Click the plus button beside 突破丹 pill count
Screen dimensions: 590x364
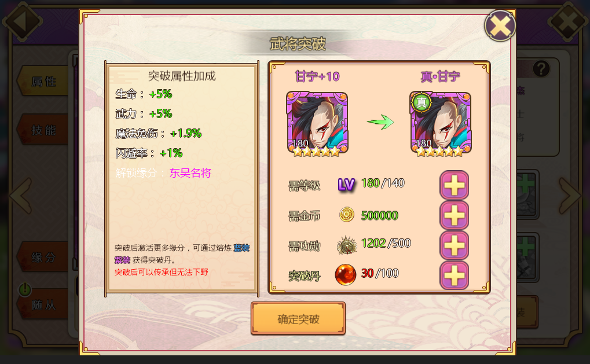pyautogui.click(x=454, y=275)
